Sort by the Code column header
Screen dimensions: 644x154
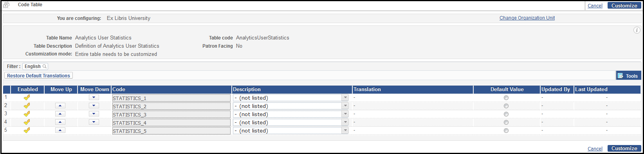[119, 90]
